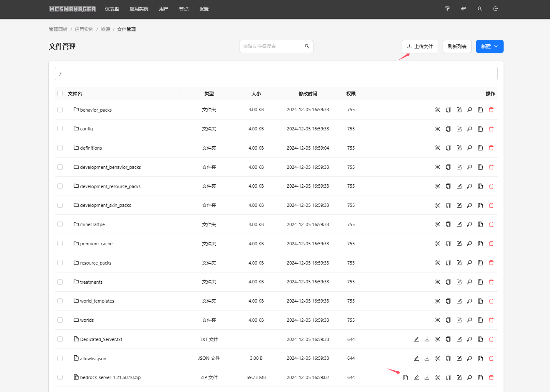Click the logout icon in header
This screenshot has width=550, height=392.
495,9
